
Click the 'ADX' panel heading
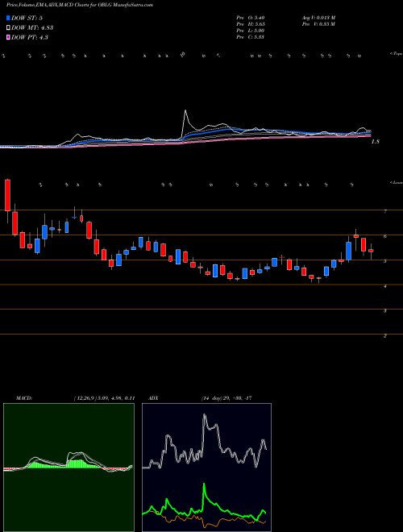click(x=154, y=398)
